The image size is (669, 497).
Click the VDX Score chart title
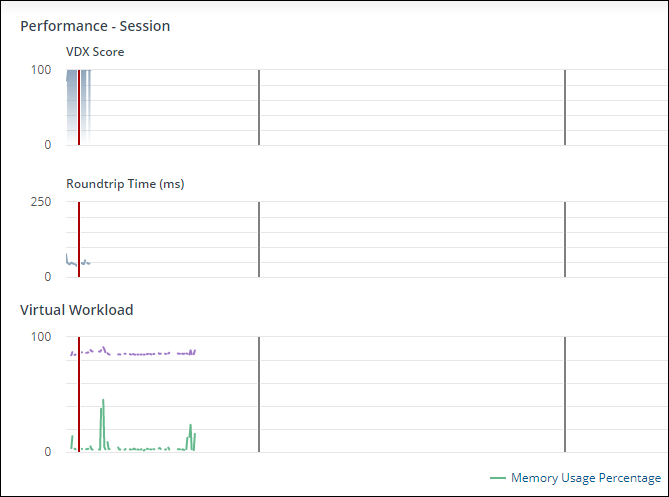tap(95, 52)
